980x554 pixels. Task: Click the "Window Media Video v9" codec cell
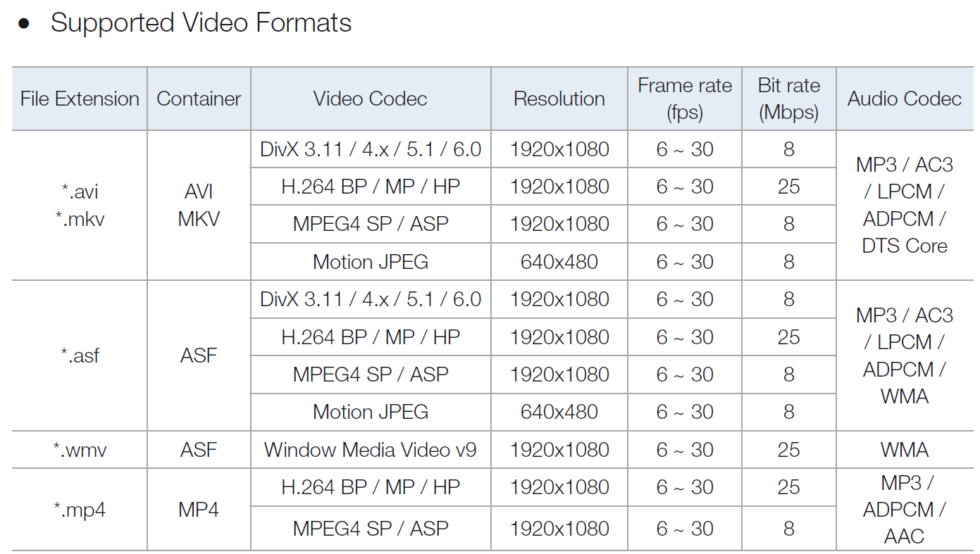pyautogui.click(x=371, y=450)
